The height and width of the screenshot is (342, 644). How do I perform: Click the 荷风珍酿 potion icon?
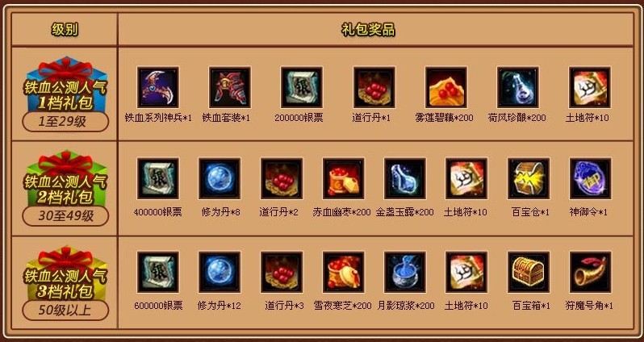pyautogui.click(x=518, y=87)
